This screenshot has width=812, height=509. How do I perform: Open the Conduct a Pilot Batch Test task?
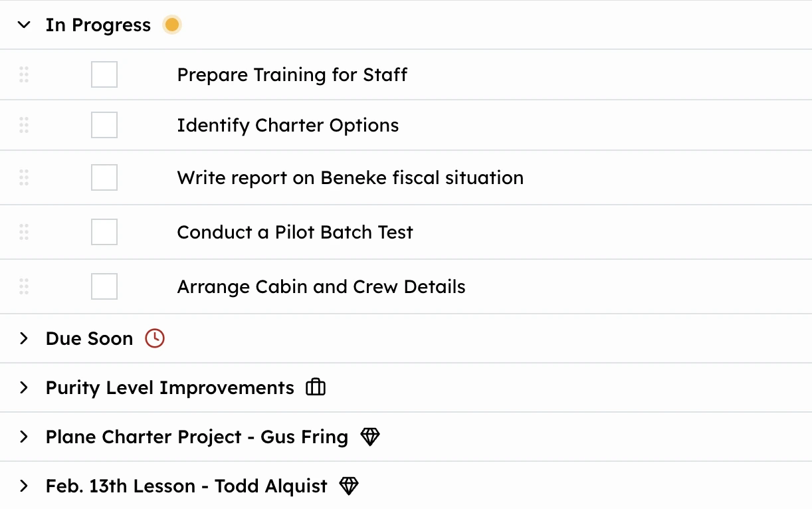click(x=295, y=232)
